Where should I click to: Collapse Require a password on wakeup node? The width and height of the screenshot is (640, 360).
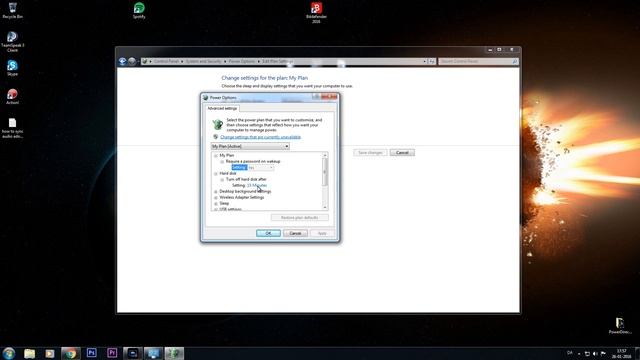coord(222,162)
